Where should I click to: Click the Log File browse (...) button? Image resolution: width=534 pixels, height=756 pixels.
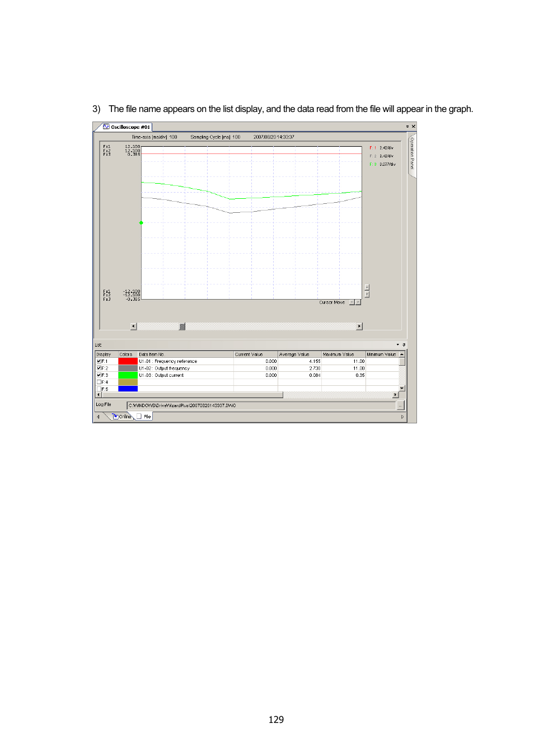coord(400,405)
